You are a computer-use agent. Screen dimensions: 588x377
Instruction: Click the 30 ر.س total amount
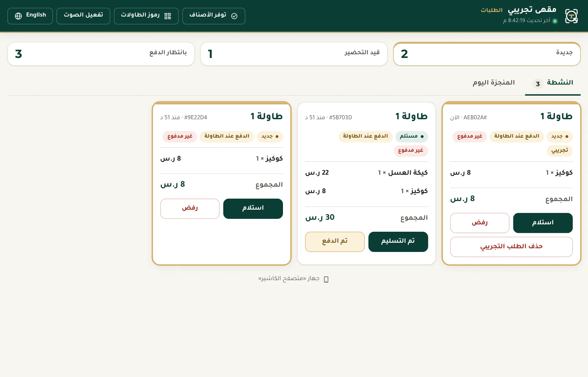point(320,218)
